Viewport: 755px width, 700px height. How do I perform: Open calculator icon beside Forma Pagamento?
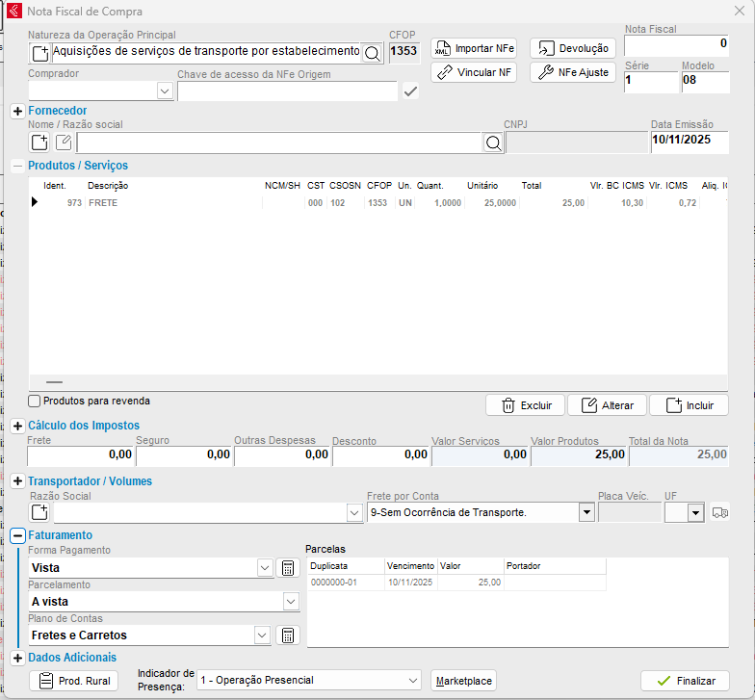point(287,568)
